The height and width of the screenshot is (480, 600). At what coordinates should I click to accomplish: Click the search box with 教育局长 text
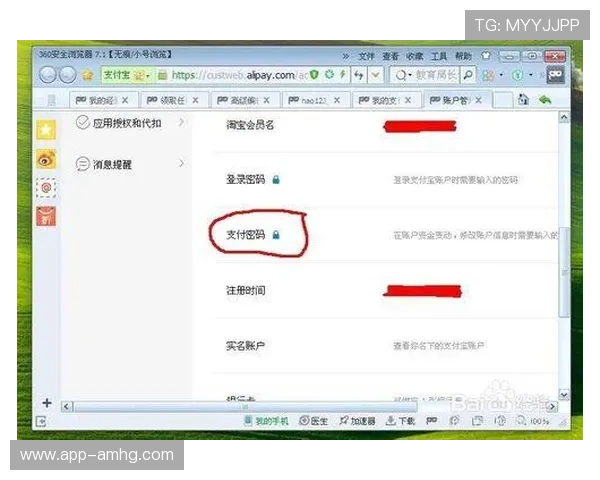click(436, 75)
